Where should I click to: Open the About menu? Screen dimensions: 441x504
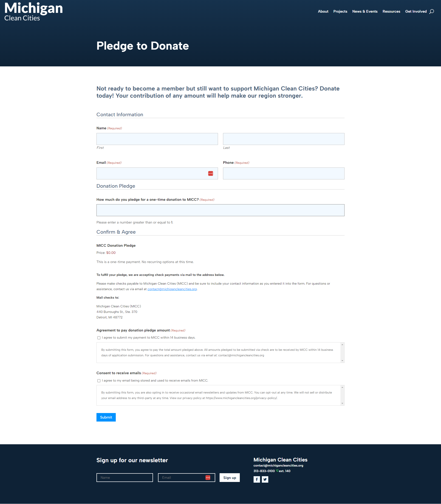(323, 11)
